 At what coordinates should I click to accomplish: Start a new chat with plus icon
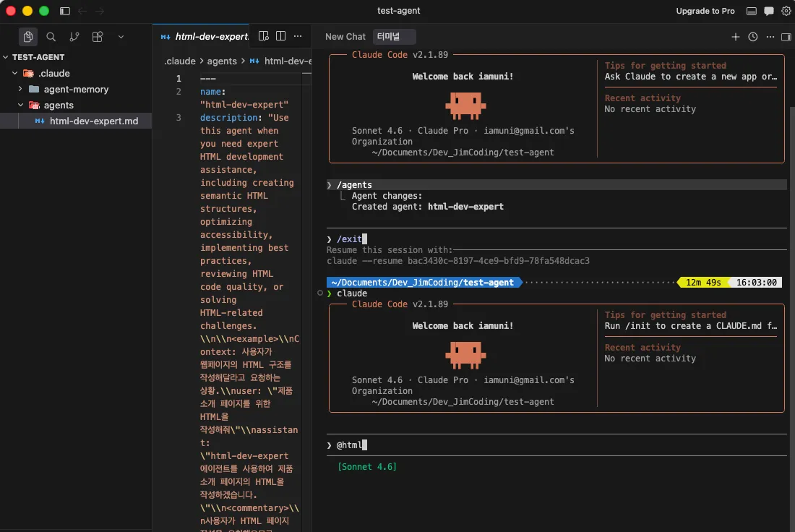(x=735, y=37)
